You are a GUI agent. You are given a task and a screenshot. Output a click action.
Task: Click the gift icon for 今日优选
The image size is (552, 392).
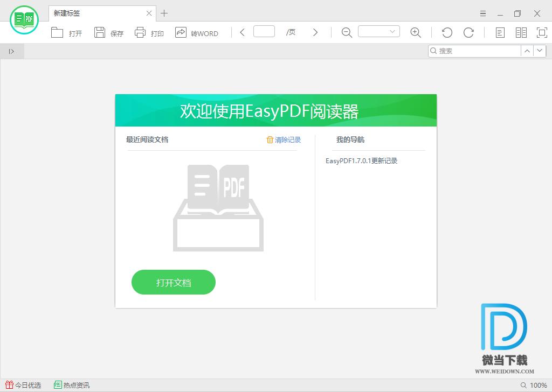pyautogui.click(x=10, y=385)
